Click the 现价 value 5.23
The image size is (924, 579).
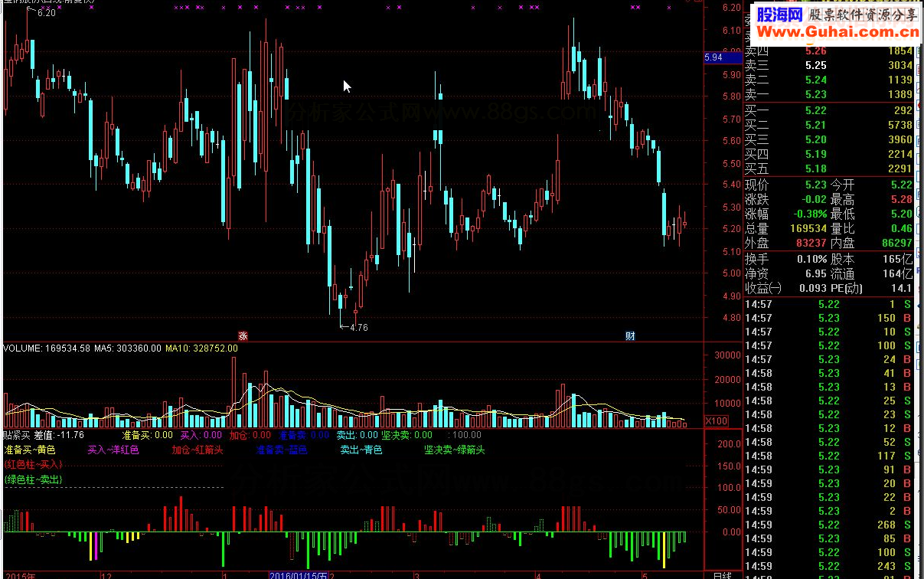(x=815, y=185)
